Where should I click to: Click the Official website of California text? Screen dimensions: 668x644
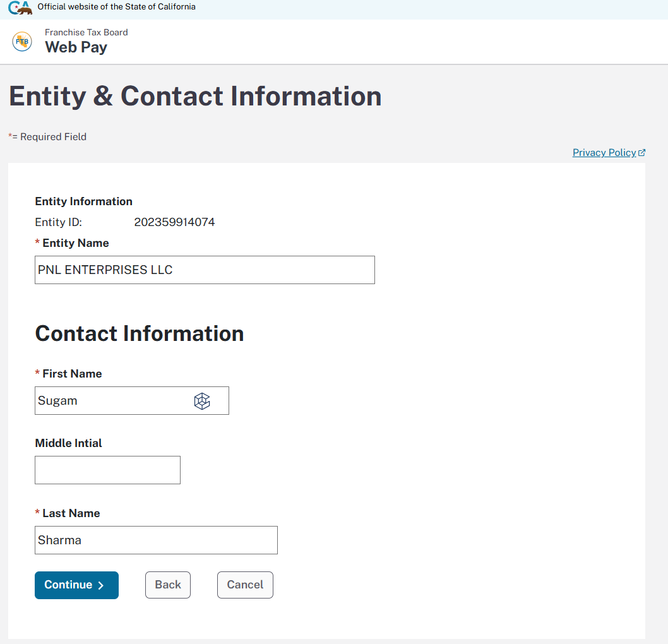(116, 7)
